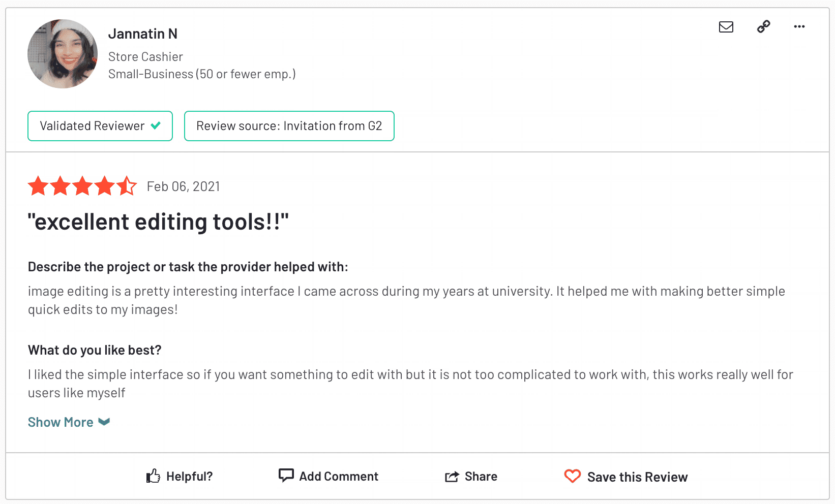Open Jannatin N's profile picture
The width and height of the screenshot is (835, 504).
(63, 54)
